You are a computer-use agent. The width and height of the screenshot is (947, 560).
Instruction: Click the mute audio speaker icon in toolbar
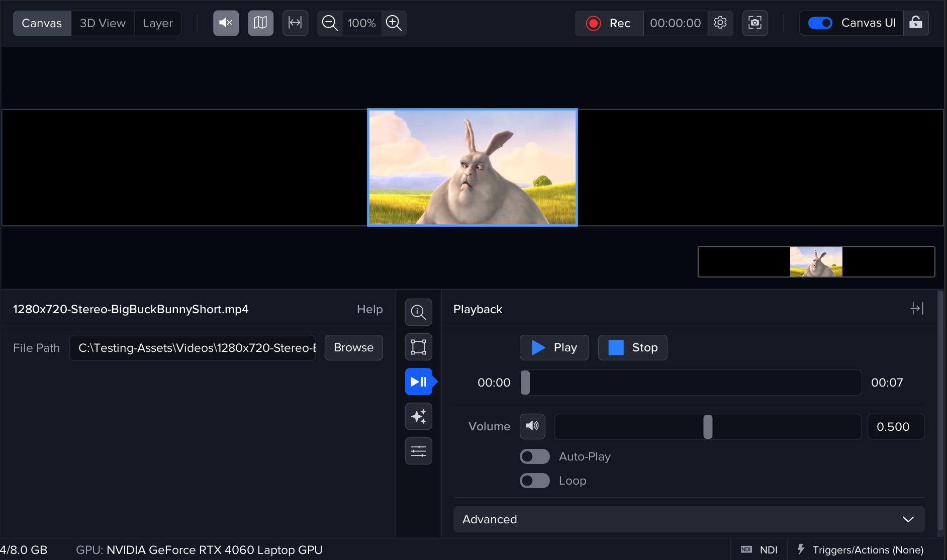click(226, 23)
